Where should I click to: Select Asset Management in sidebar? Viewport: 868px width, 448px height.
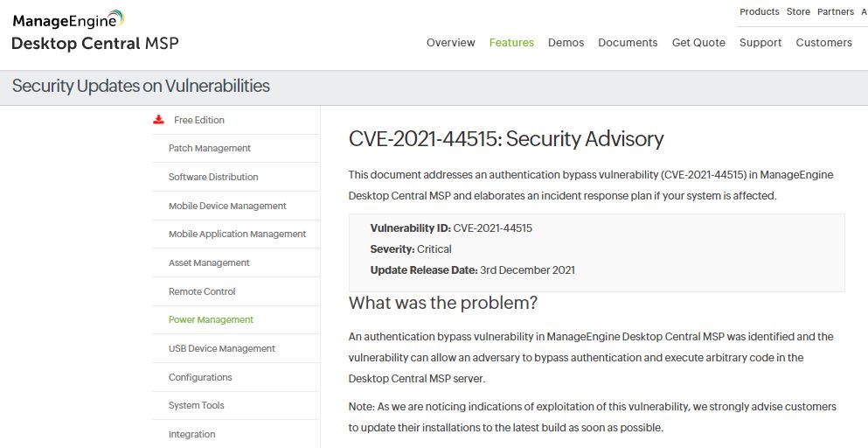[209, 262]
